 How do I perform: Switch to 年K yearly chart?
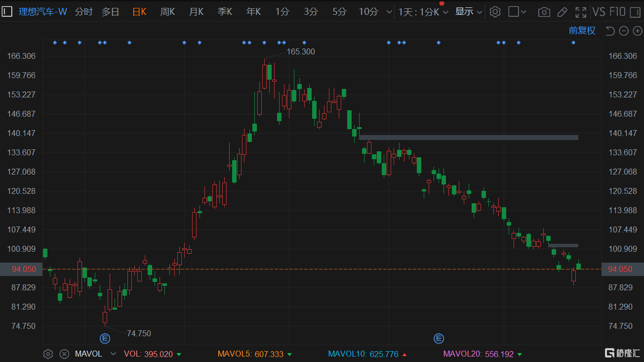tap(253, 12)
